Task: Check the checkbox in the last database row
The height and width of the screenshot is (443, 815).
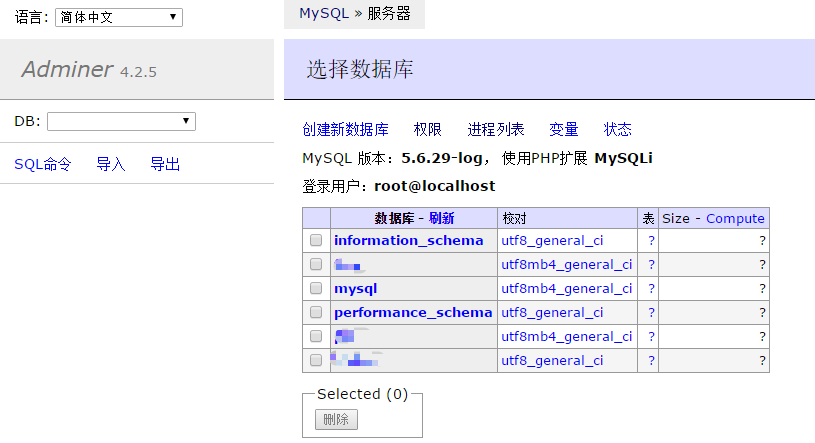Action: [316, 360]
